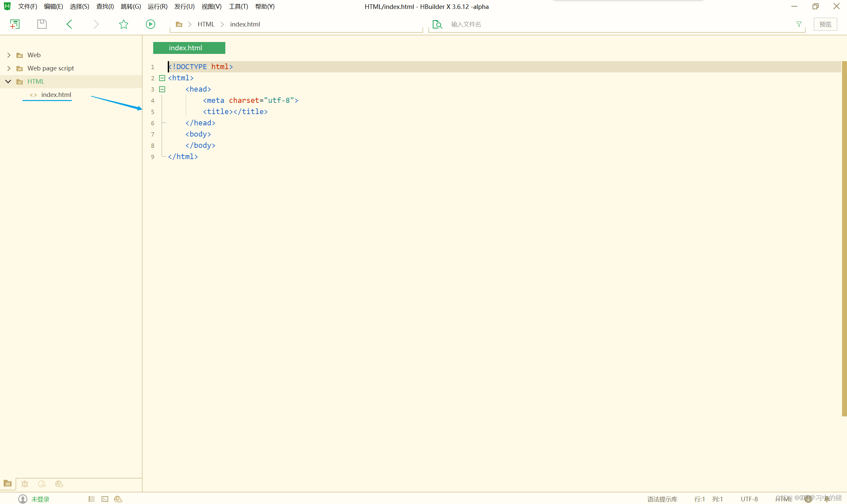
Task: Expand the Web project folder
Action: click(9, 55)
